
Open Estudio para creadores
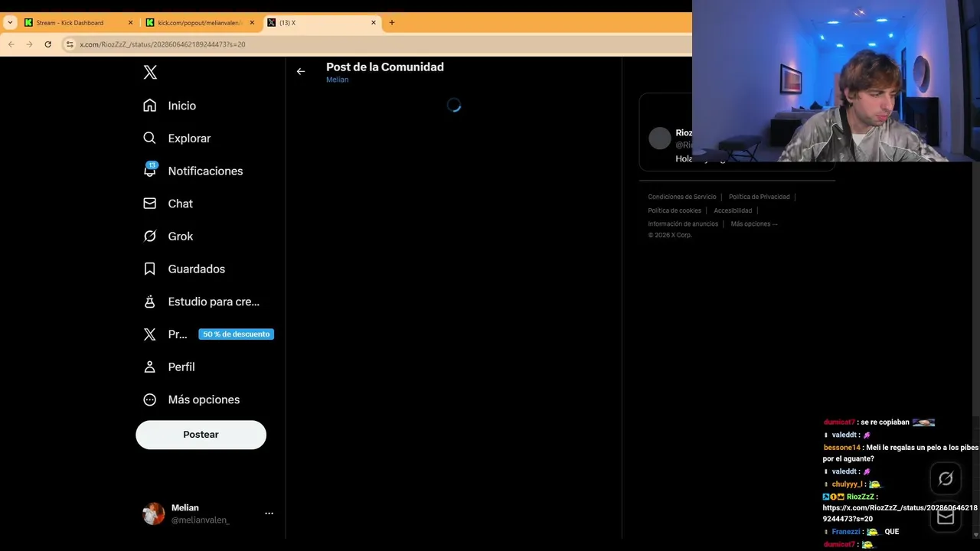coord(202,302)
